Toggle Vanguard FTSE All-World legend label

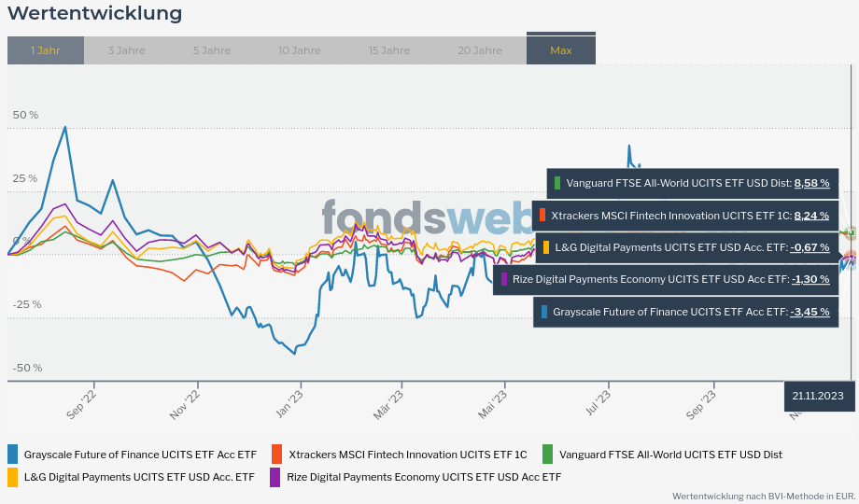[x=670, y=455]
